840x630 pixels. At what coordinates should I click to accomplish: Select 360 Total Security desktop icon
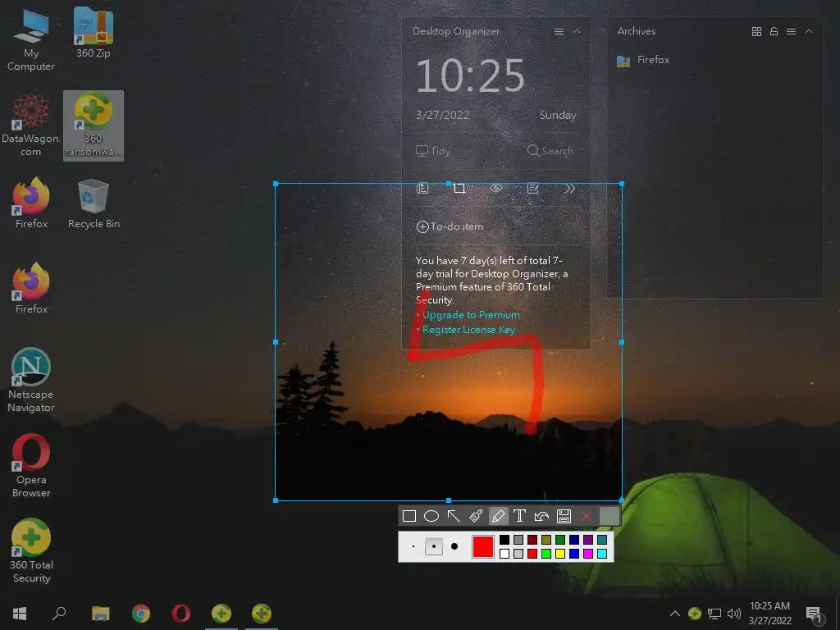tap(31, 550)
